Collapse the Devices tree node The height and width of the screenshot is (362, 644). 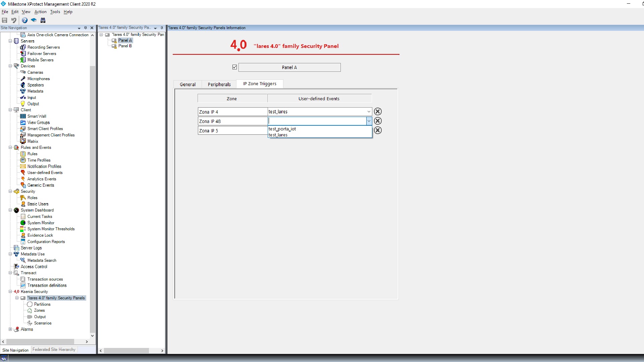10,66
